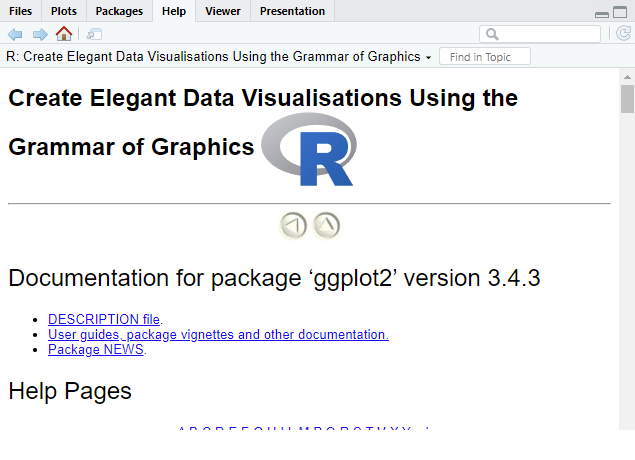Screen dimensions: 635x460
Task: Expand the help topic title history dropdown
Action: click(428, 57)
